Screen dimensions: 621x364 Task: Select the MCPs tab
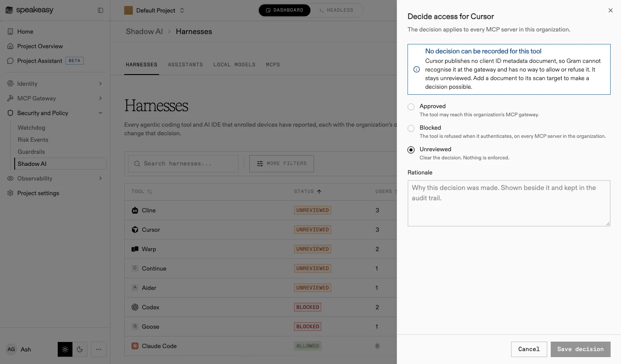tap(273, 65)
